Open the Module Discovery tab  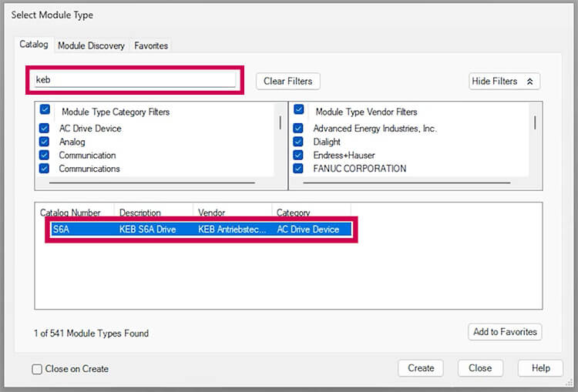(x=91, y=45)
